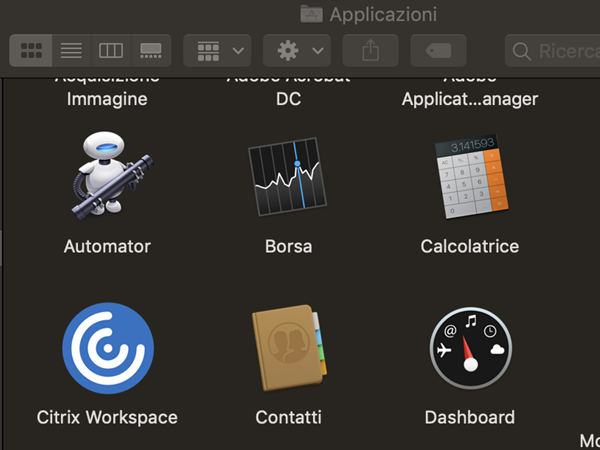Image resolution: width=600 pixels, height=450 pixels.
Task: Click the Ricerca search field
Action: [x=552, y=51]
